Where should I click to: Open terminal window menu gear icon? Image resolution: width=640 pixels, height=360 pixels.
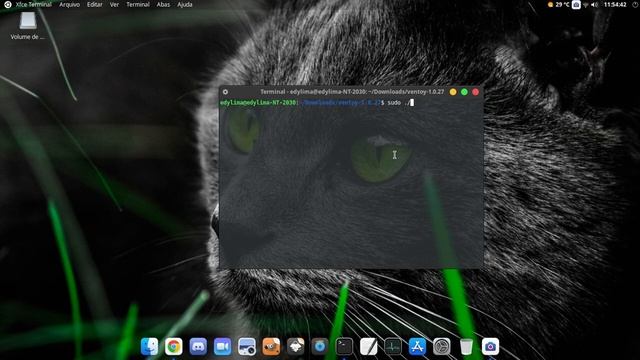point(225,92)
